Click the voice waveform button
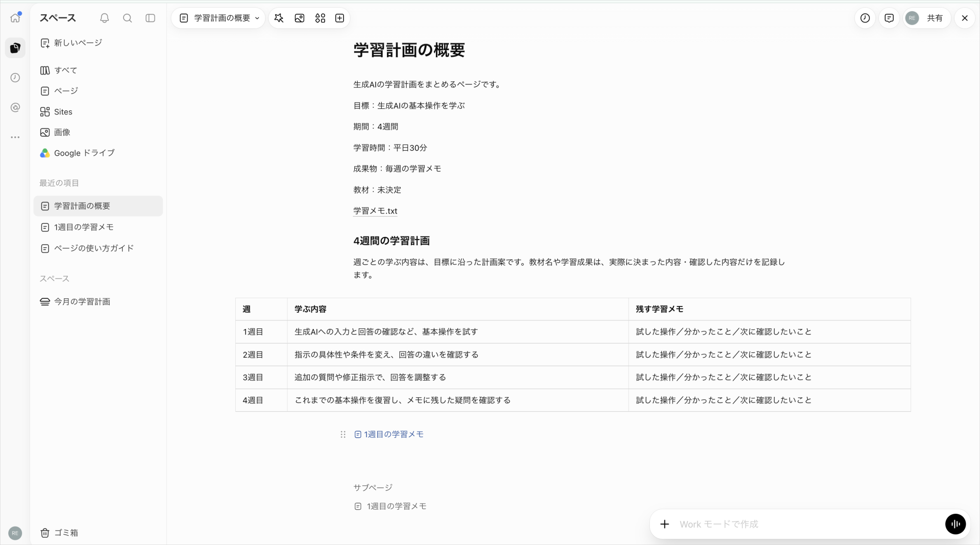The height and width of the screenshot is (545, 980). tap(955, 524)
